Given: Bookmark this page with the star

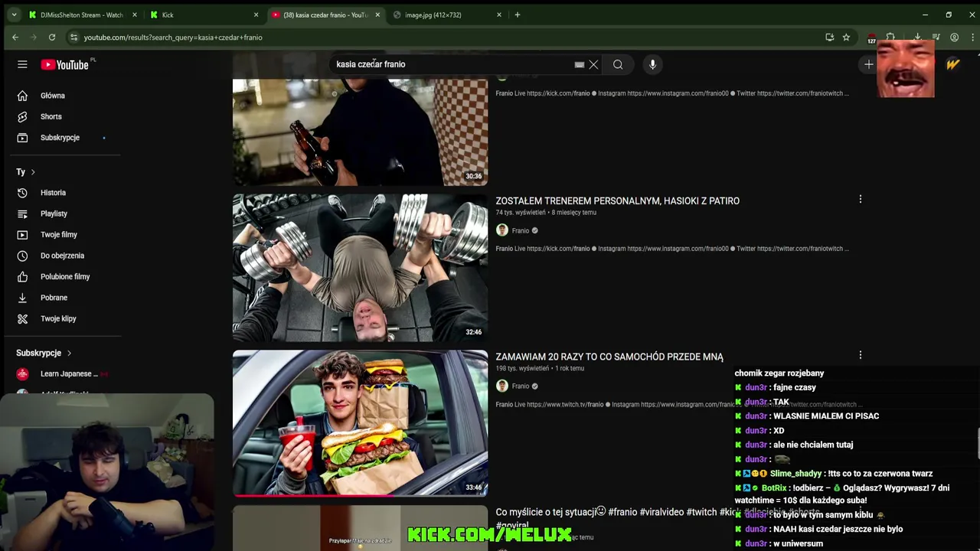Looking at the screenshot, I should [846, 37].
